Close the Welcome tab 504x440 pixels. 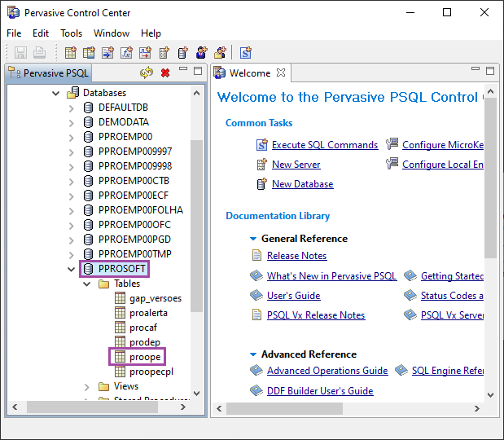tap(281, 73)
